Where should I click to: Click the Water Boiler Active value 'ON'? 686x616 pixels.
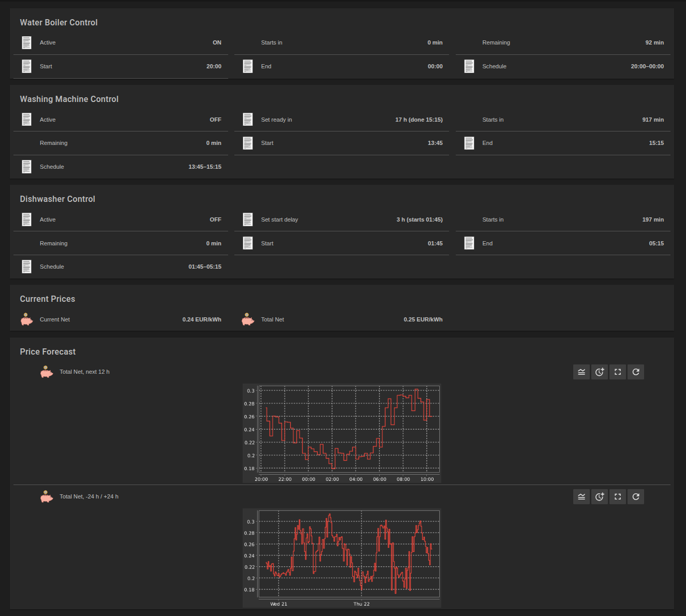coord(217,42)
